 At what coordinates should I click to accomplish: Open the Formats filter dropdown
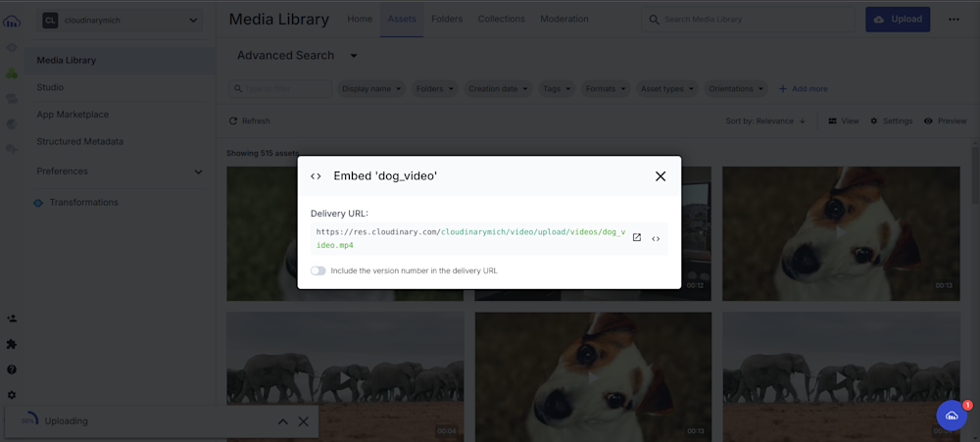pyautogui.click(x=606, y=89)
